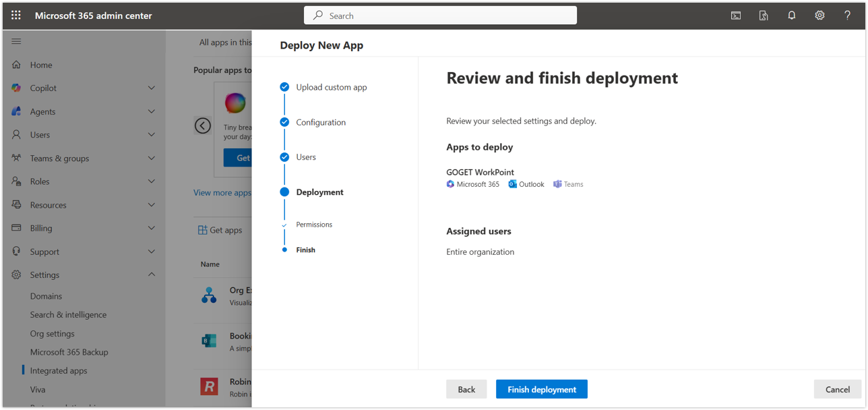Click the Billing card icon
The width and height of the screenshot is (868, 410).
[16, 228]
